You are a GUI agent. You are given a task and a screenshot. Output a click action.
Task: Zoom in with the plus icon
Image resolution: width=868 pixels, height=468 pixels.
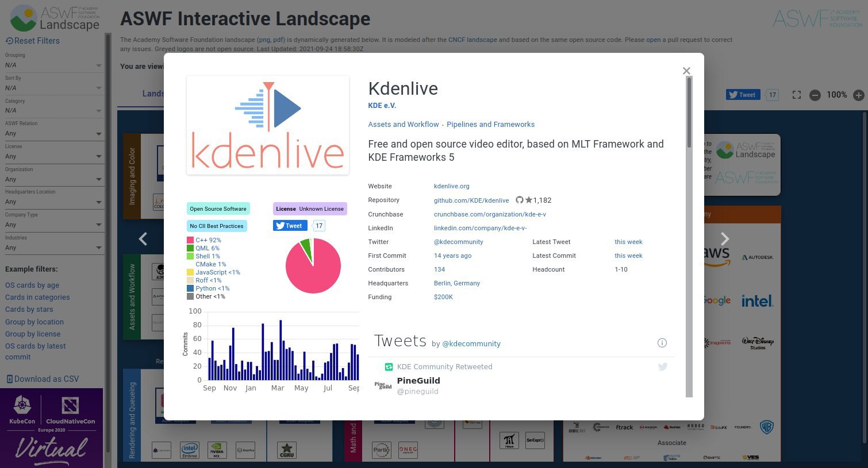click(x=858, y=95)
